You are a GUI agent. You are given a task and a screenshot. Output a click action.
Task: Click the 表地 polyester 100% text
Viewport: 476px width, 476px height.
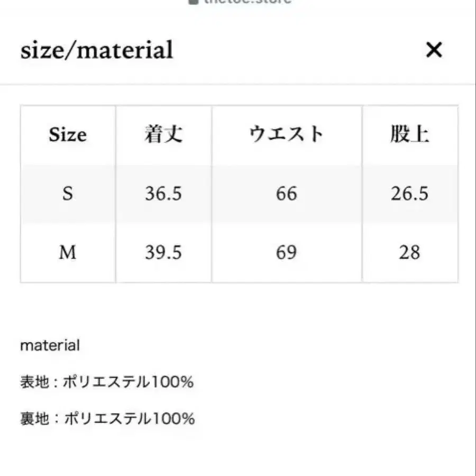click(106, 381)
